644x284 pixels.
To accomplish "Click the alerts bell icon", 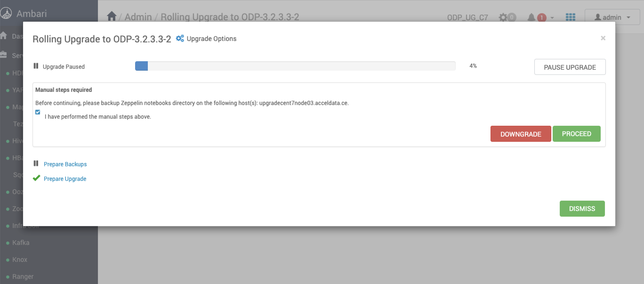I will point(531,17).
